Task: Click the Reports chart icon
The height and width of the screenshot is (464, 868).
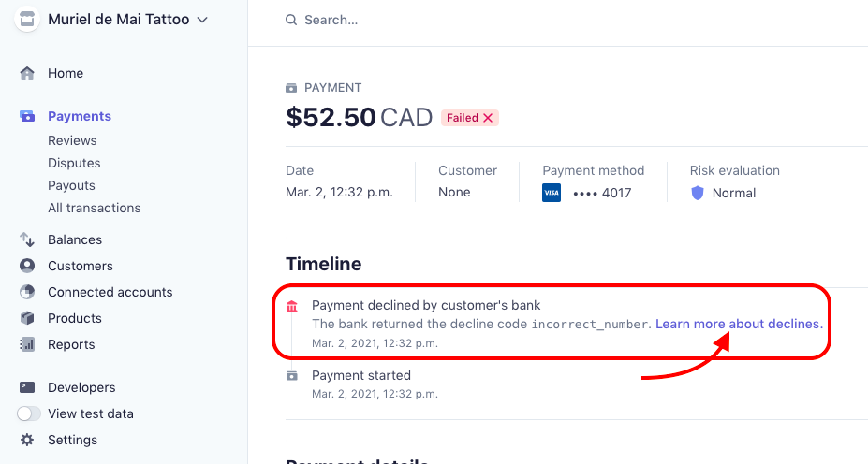Action: [27, 344]
